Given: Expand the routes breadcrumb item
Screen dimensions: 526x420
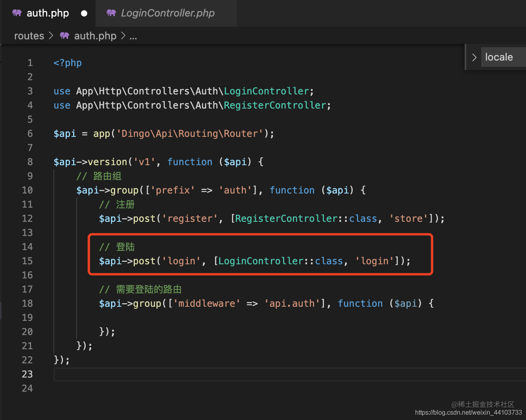Looking at the screenshot, I should pos(29,36).
